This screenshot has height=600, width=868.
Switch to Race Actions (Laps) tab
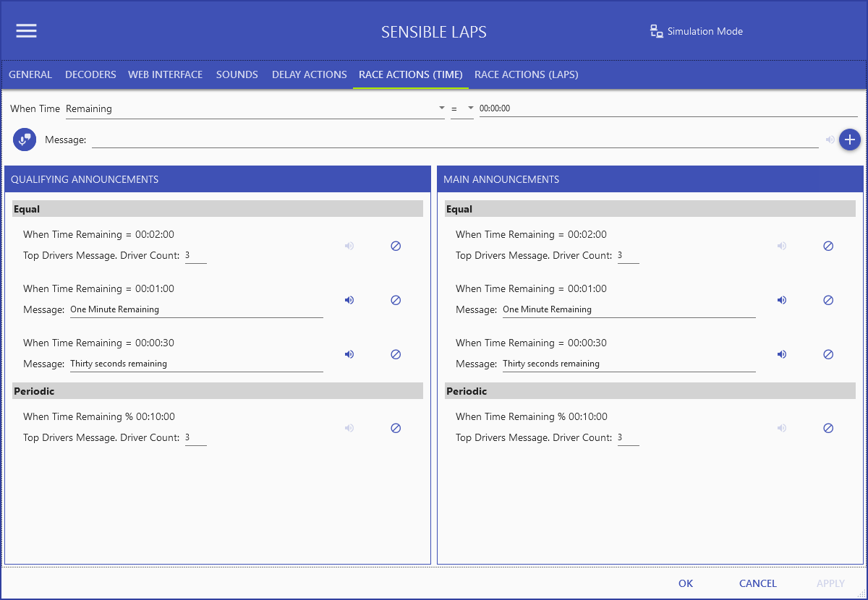[x=527, y=74]
